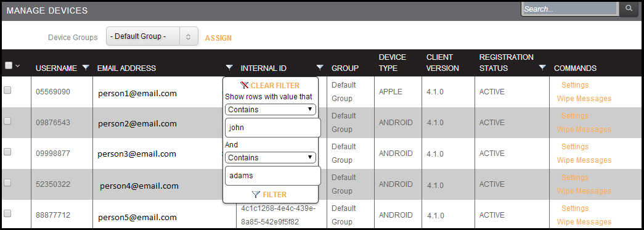Sort by GROUP column header
The height and width of the screenshot is (230, 644).
[345, 68]
